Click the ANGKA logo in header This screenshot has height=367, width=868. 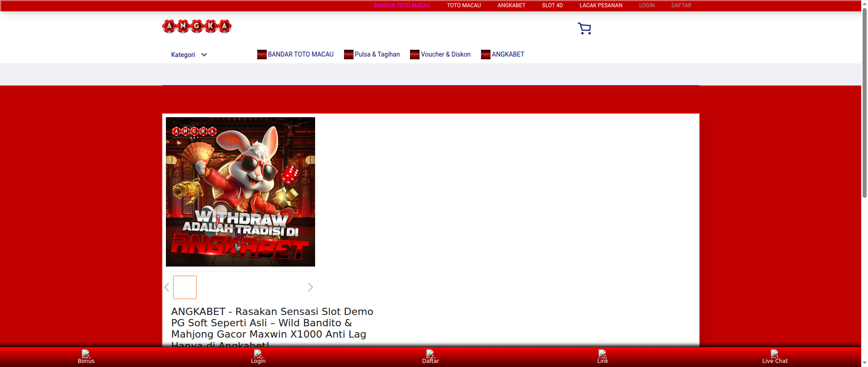(197, 26)
